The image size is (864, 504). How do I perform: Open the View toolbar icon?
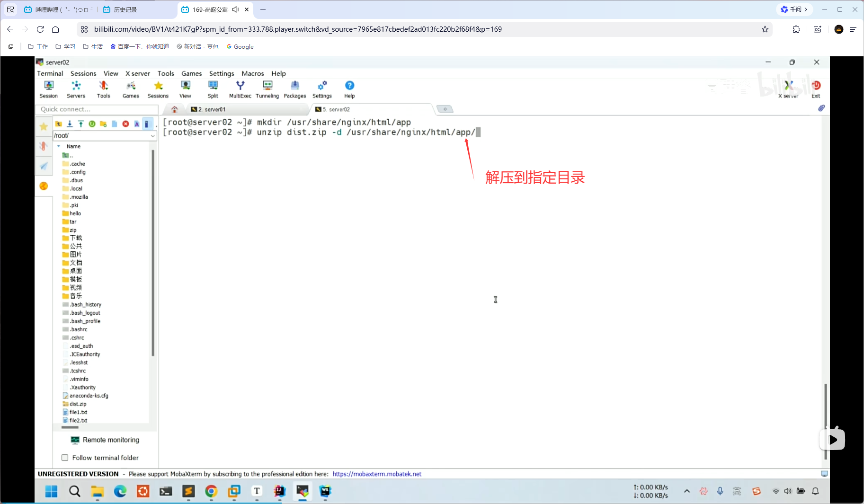pyautogui.click(x=185, y=89)
